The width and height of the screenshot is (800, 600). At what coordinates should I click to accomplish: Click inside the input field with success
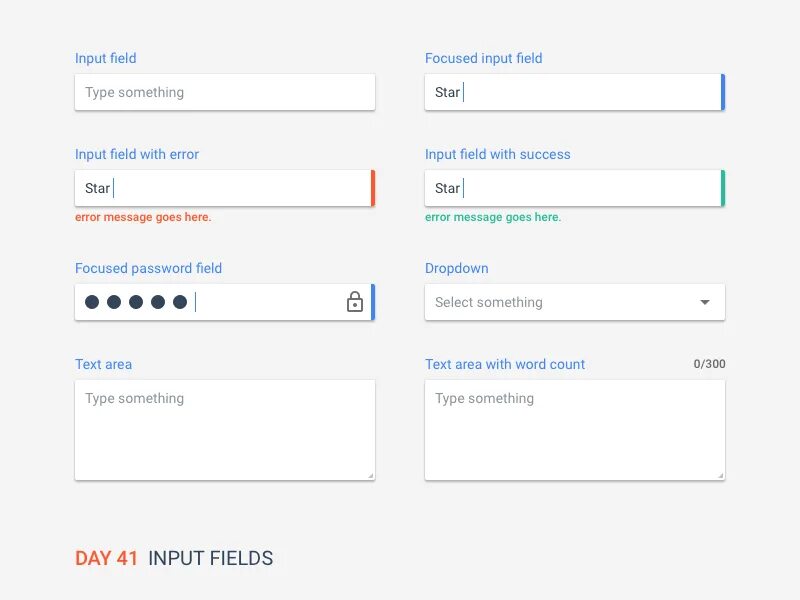tap(573, 188)
